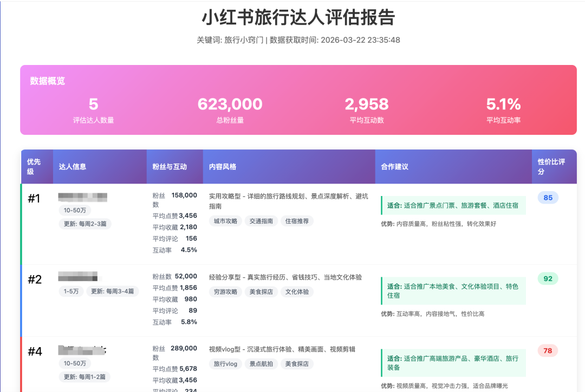This screenshot has height=392, width=585.
Task: Click the red score badge 78
Action: tap(548, 350)
